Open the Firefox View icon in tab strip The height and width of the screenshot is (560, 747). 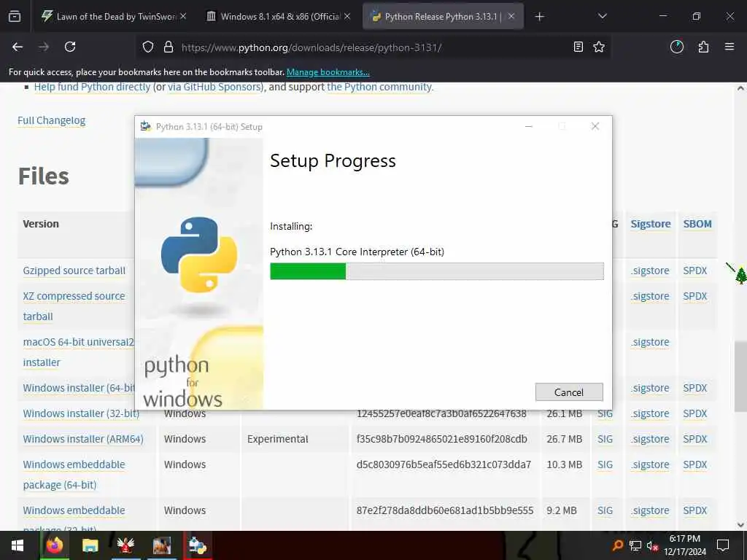pyautogui.click(x=15, y=17)
